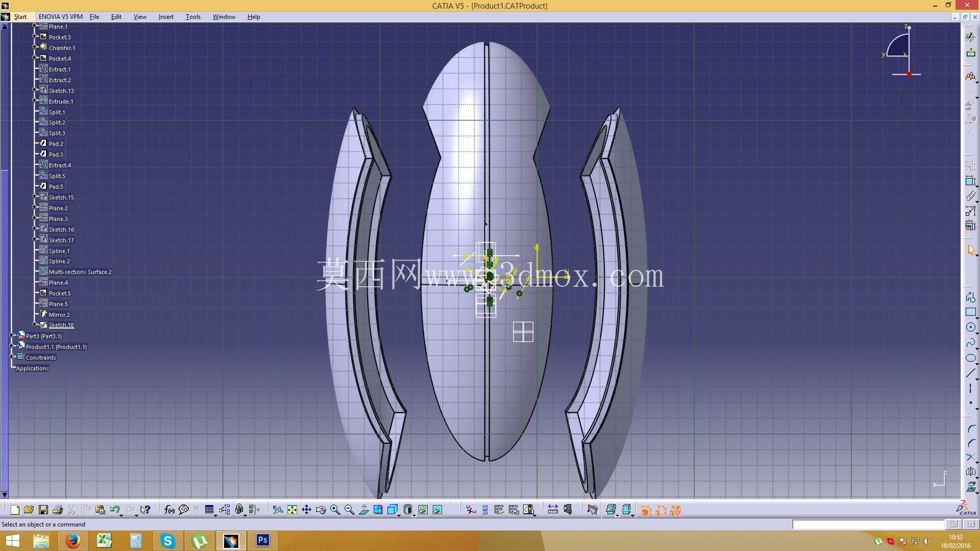Click the Isometric View cube icon
The height and width of the screenshot is (551, 980).
coord(393,510)
